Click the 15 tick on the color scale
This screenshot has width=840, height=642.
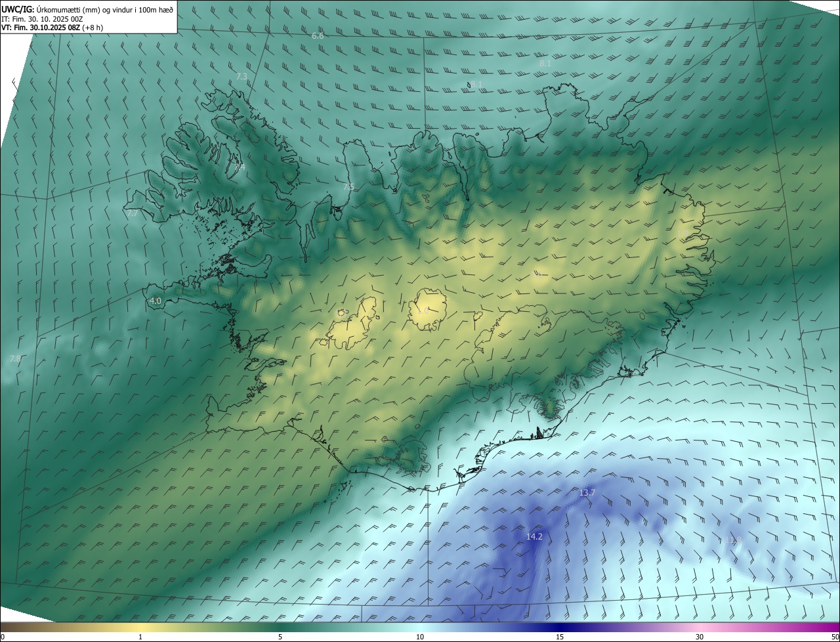click(x=560, y=637)
